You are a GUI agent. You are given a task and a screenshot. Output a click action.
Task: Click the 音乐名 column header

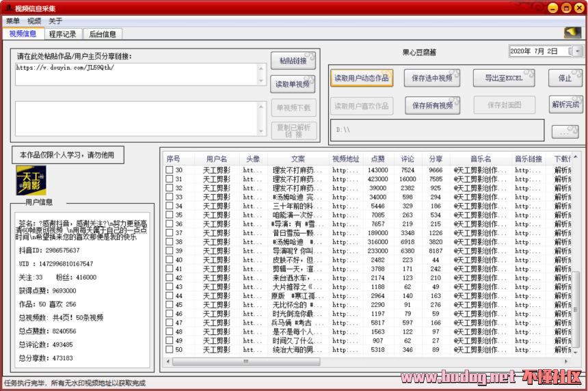point(481,159)
